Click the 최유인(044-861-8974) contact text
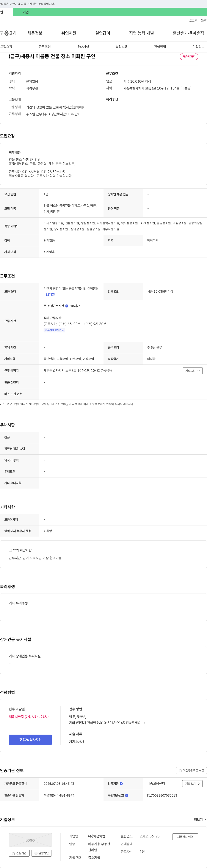The height and width of the screenshot is (868, 207). click(60, 795)
